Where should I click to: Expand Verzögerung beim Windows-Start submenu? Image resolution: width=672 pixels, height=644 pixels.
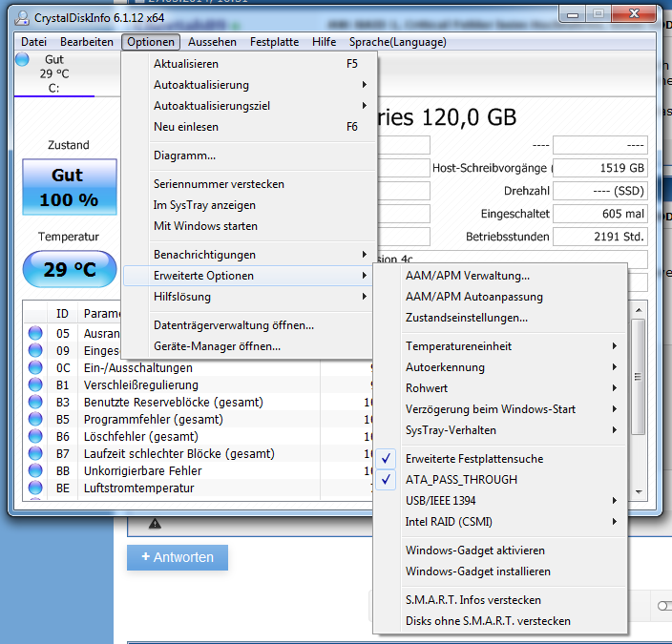[500, 408]
